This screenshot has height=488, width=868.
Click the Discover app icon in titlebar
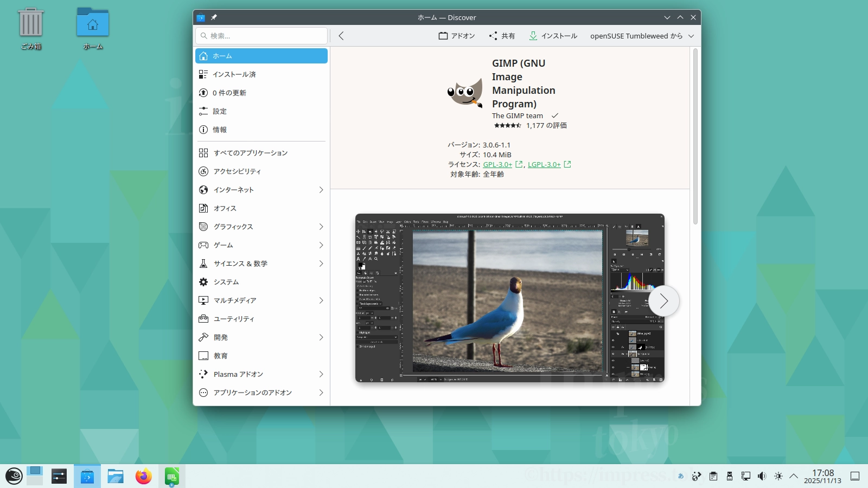(201, 17)
